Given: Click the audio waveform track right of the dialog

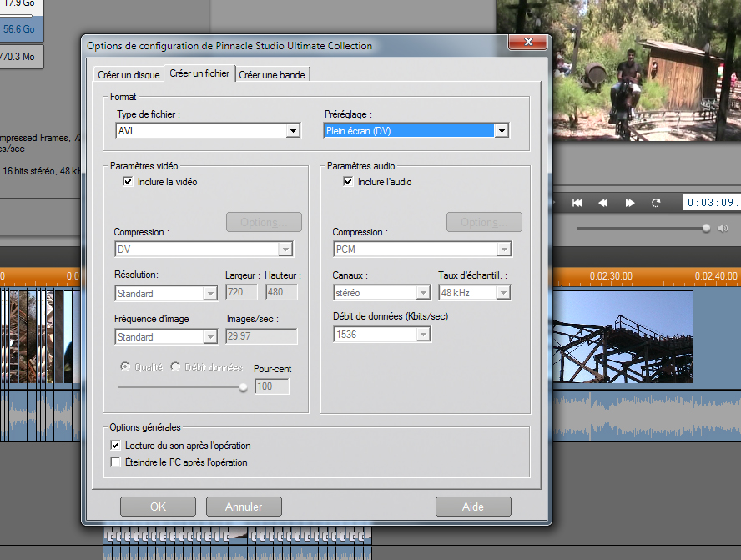Looking at the screenshot, I should pyautogui.click(x=647, y=416).
